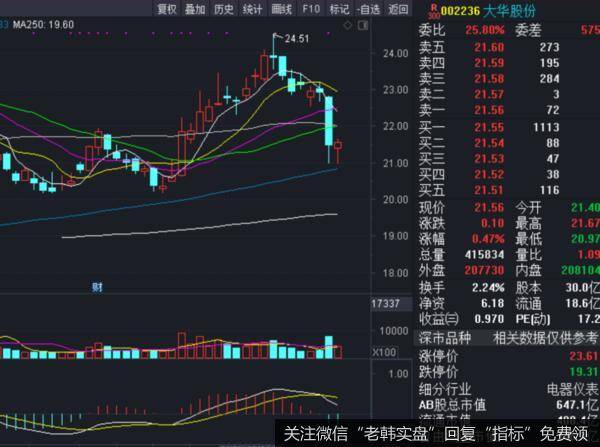600x447 pixels.
Task: Select the 买三 price 21.53
Action: tap(489, 159)
